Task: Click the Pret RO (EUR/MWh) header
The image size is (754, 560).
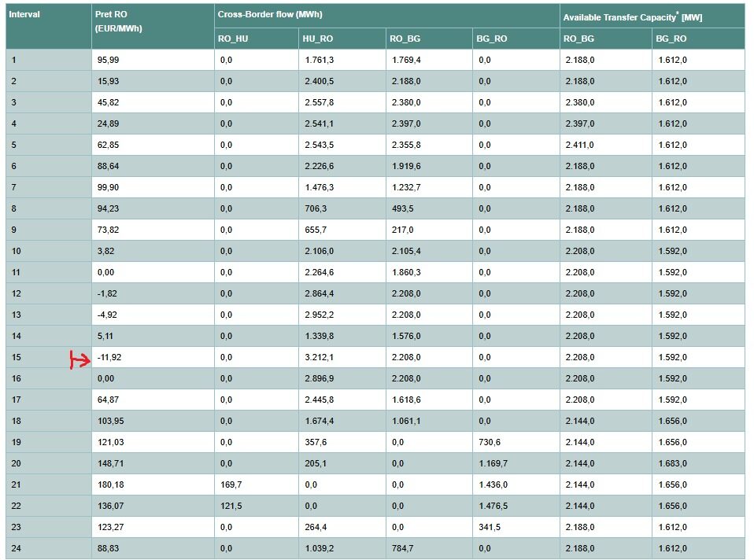Action: [x=118, y=21]
